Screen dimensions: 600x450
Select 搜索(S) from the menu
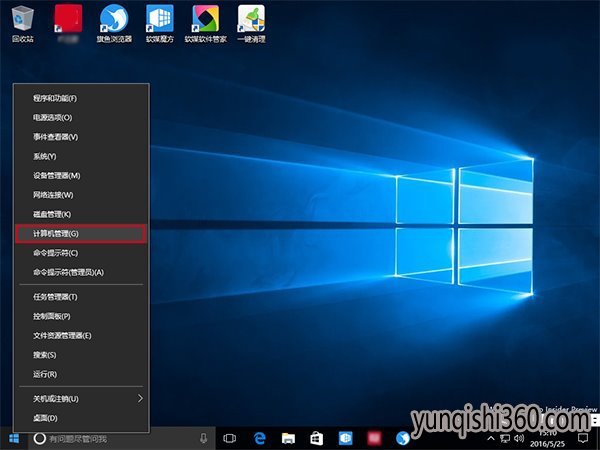81,355
